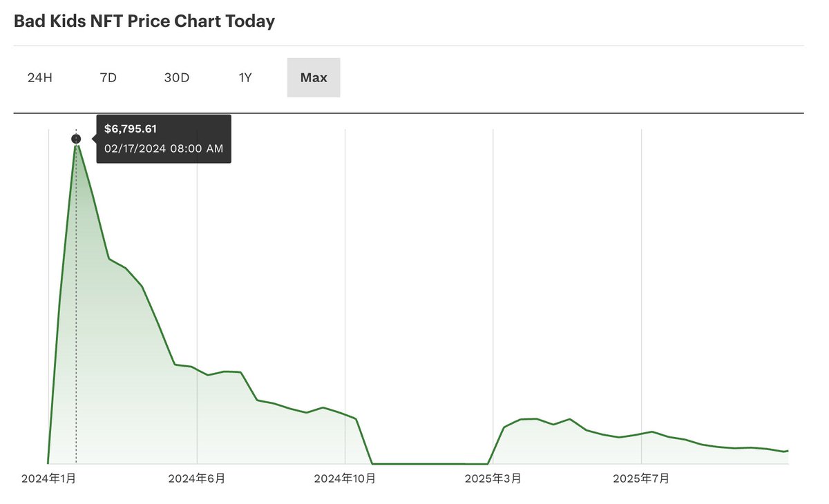Click the 2025年3月 axis label
Viewport: 829px width, 504px height.
[x=493, y=478]
